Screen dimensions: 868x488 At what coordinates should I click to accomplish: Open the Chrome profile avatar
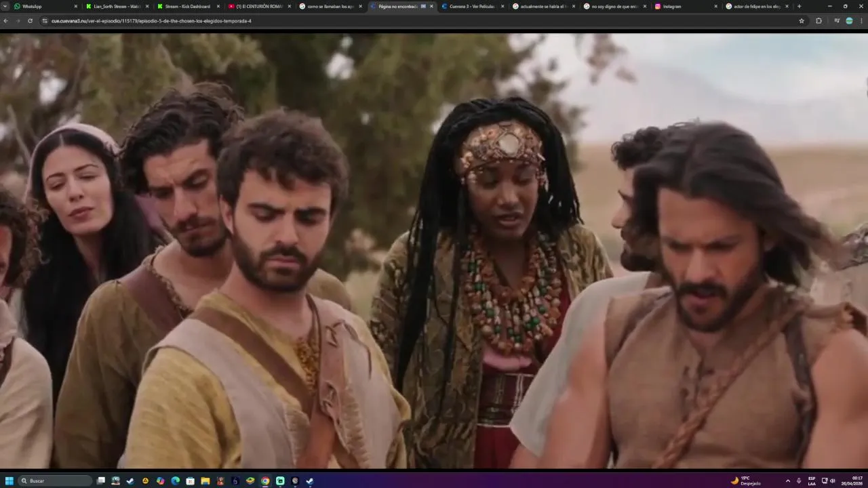click(x=849, y=21)
